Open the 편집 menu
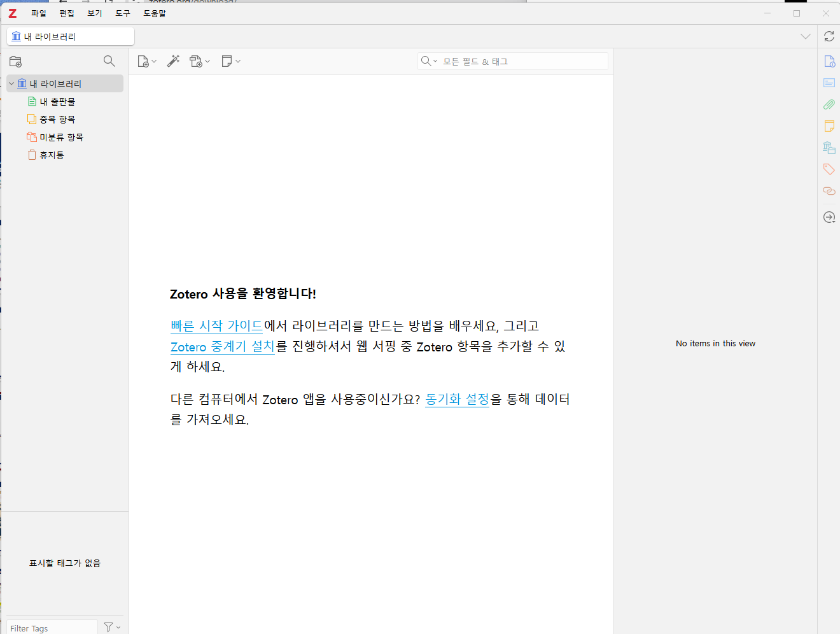 pyautogui.click(x=67, y=13)
